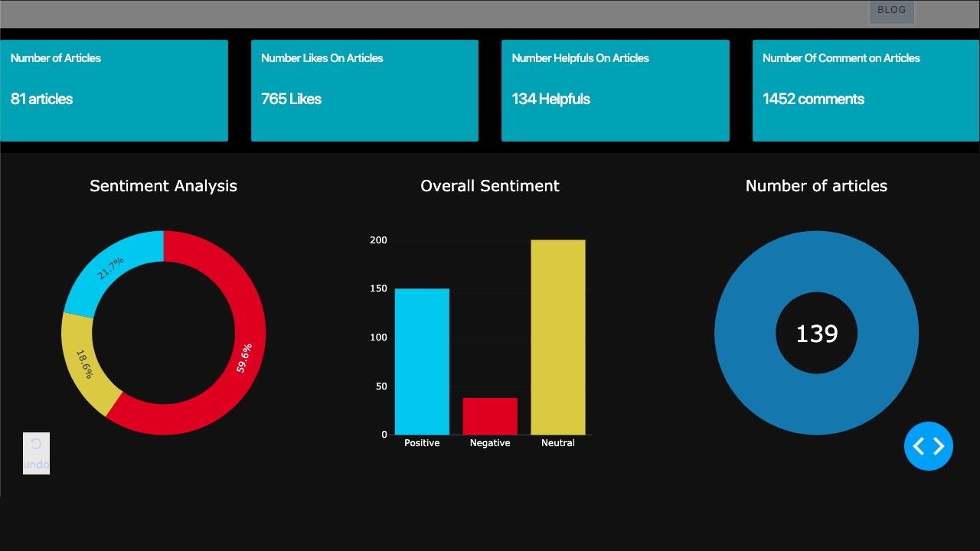Viewport: 980px width, 551px height.
Task: Click the blue code brackets floating button
Action: point(928,446)
